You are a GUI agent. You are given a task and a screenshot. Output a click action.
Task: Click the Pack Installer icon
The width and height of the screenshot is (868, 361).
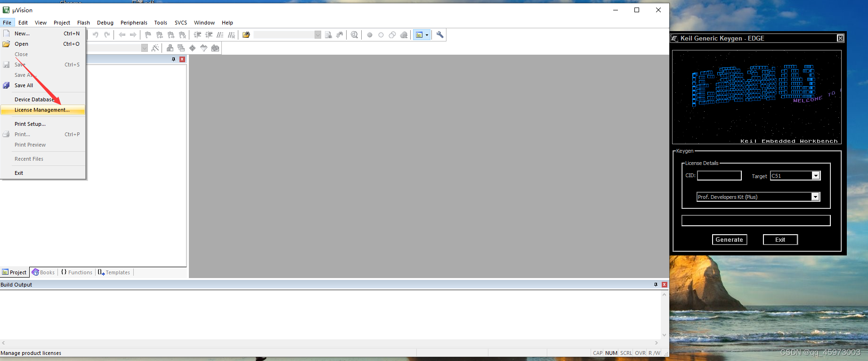point(215,48)
